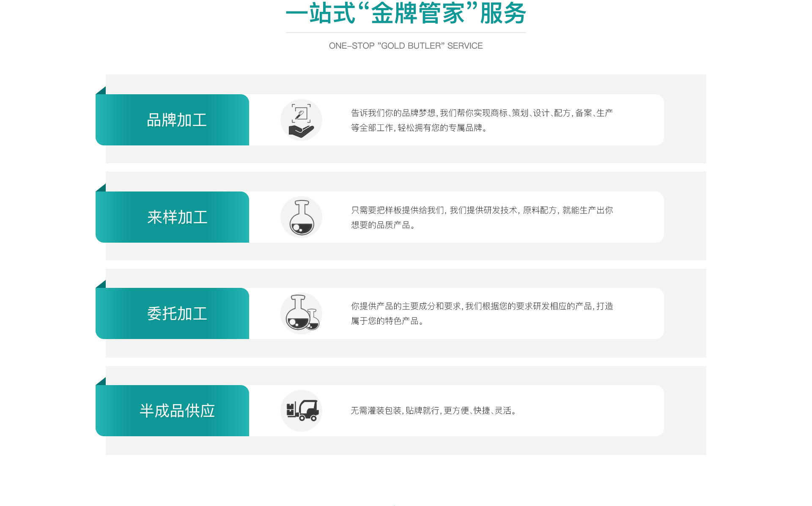Click the ONE-STOP GOLD BUTLER SERVICE subtitle
This screenshot has width=812, height=506.
406,46
